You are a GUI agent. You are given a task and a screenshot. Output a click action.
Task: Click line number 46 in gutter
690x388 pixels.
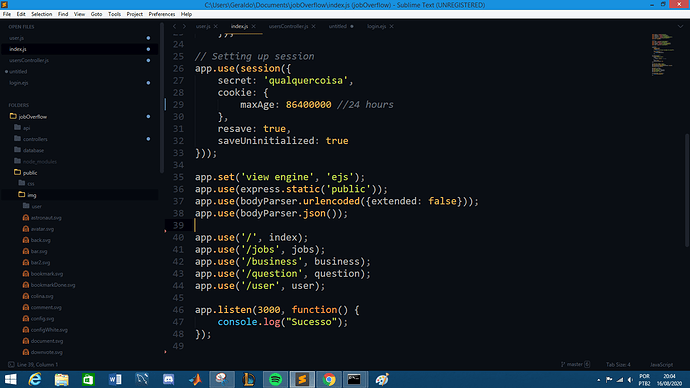click(178, 310)
